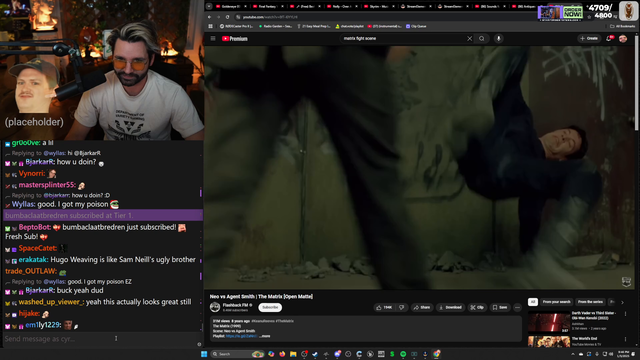
Task: Clear the search box with the X icon
Action: [469, 38]
